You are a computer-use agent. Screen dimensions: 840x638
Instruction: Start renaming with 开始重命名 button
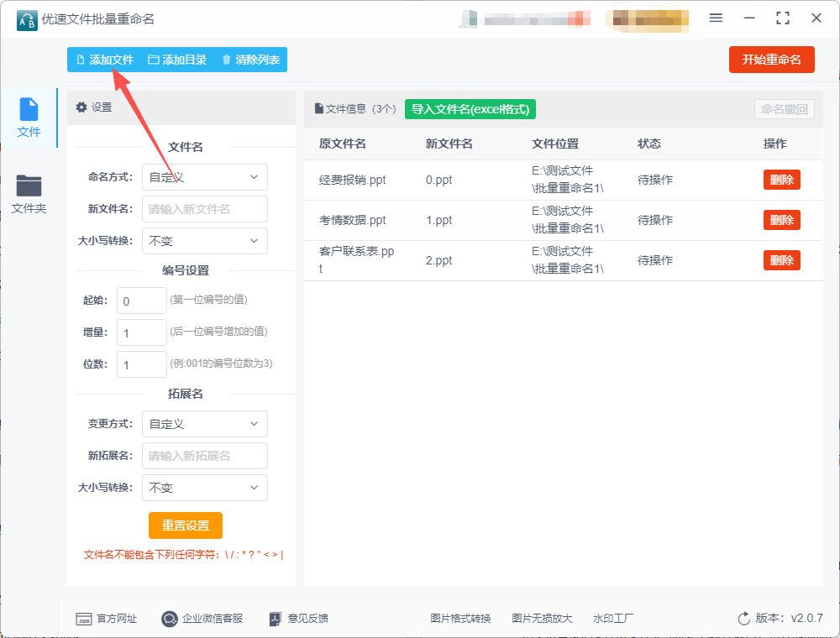(x=771, y=60)
